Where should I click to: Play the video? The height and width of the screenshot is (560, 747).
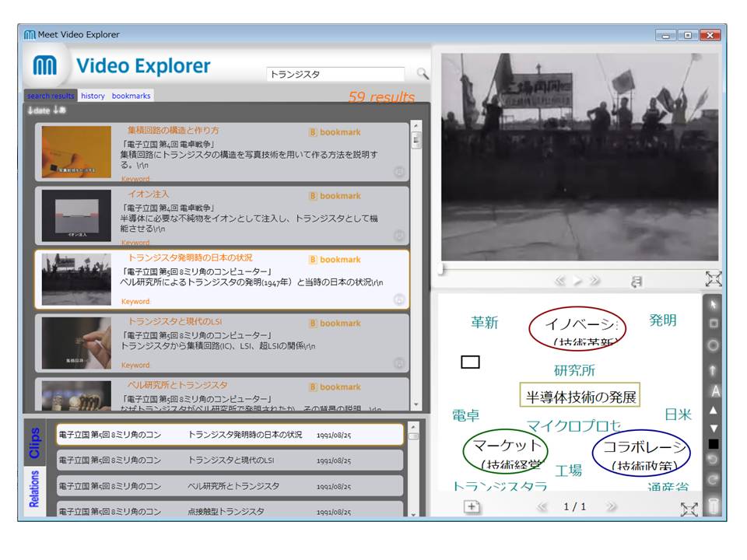pos(577,282)
